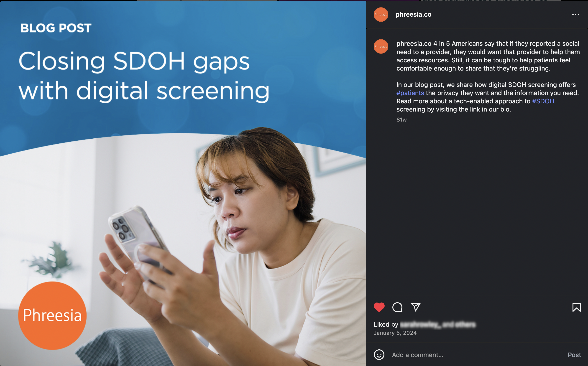Screen dimensions: 588x366
Task: Click the Phreesia avatar beside the caption
Action: pyautogui.click(x=381, y=46)
